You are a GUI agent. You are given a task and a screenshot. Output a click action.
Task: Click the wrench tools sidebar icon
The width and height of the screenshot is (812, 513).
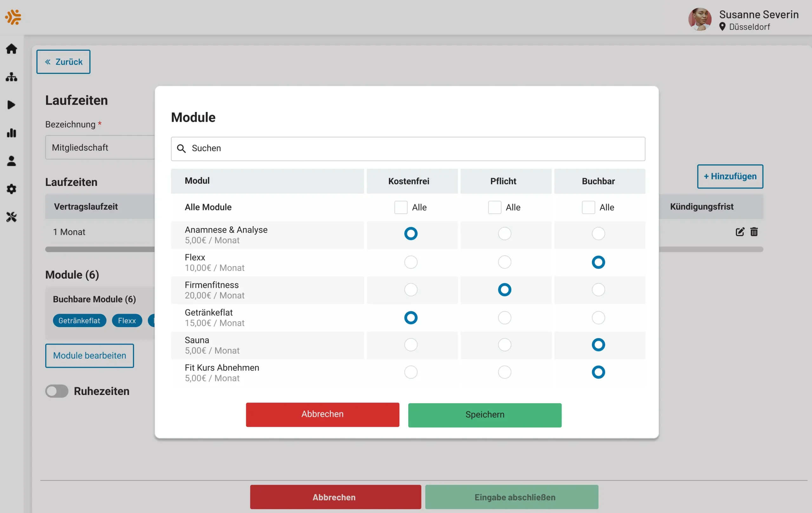[x=11, y=217]
